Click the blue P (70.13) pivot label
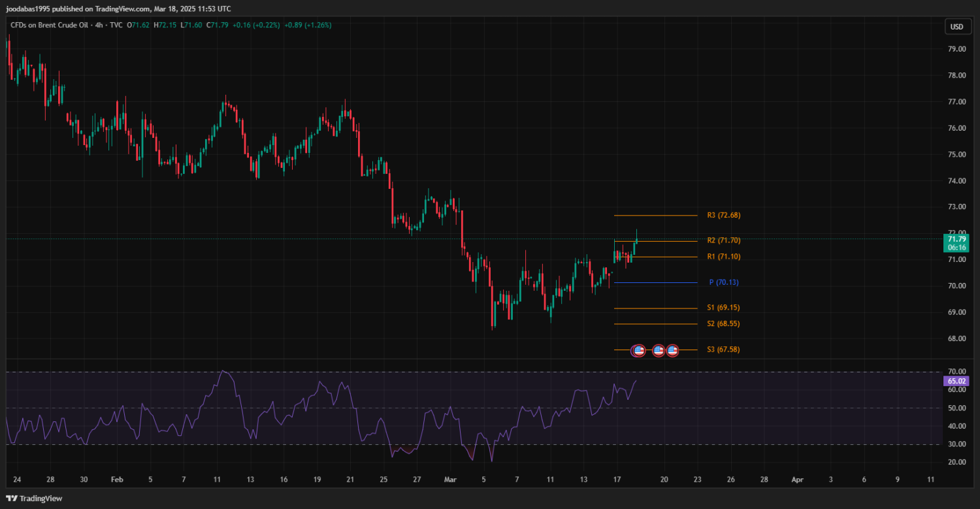Image resolution: width=980 pixels, height=509 pixels. pyautogui.click(x=723, y=282)
